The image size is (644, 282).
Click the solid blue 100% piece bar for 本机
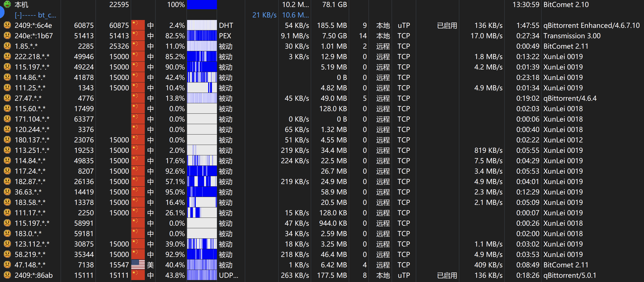coord(202,5)
